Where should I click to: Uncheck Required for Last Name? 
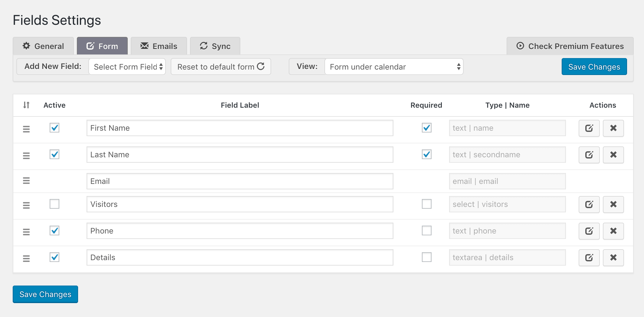click(426, 155)
